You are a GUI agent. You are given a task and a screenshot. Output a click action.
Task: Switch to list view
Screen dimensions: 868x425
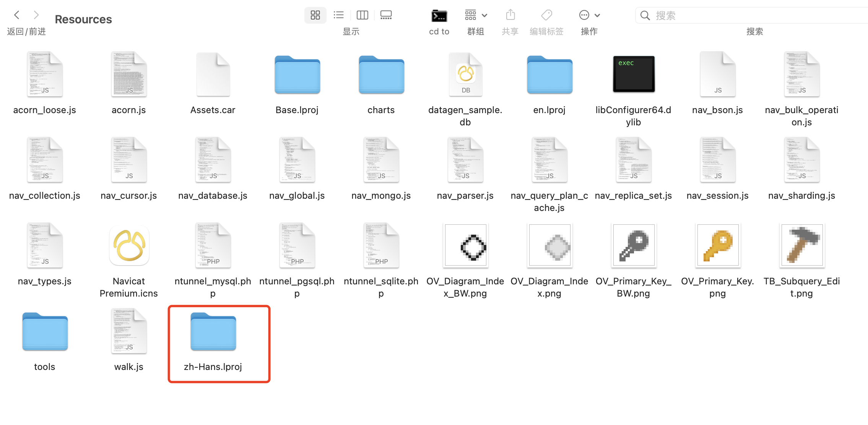[x=338, y=15]
